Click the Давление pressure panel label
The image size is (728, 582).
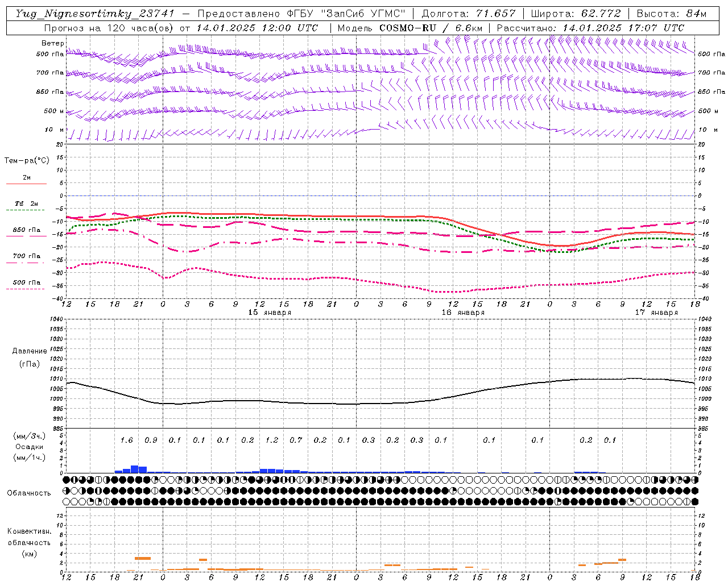30,351
